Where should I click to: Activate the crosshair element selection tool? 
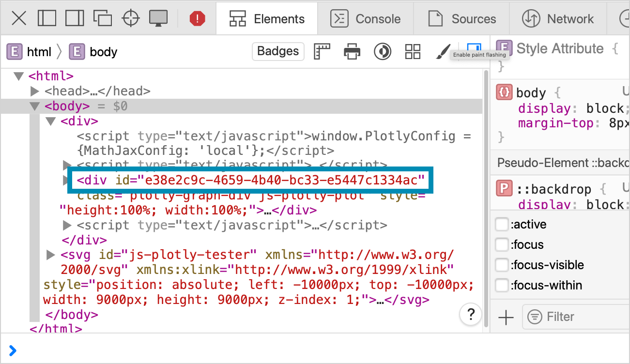coord(130,18)
